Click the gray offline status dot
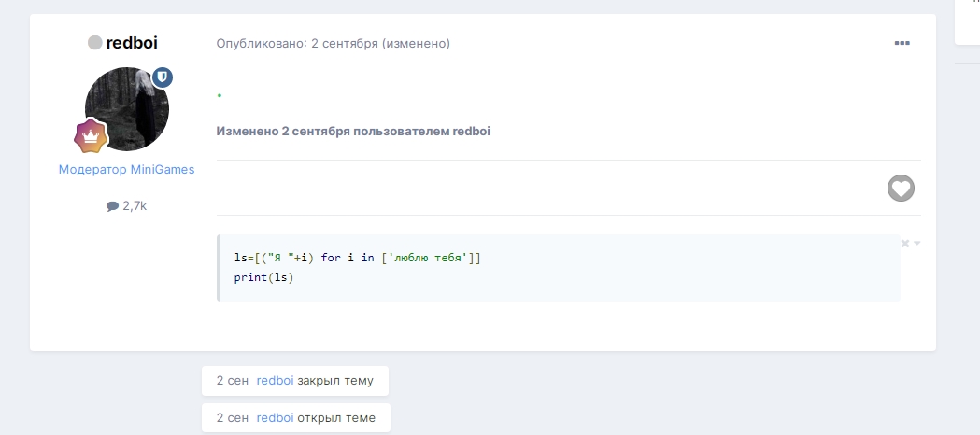This screenshot has width=980, height=435. [94, 43]
